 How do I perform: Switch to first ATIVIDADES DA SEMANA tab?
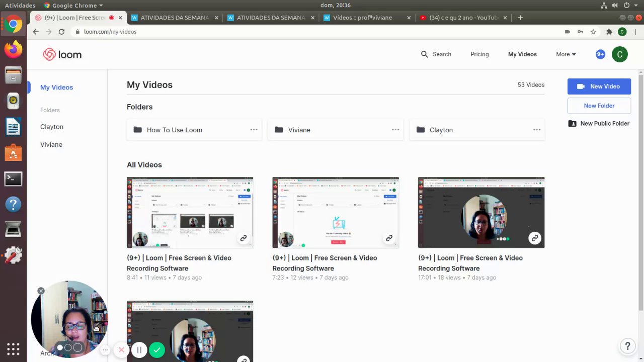point(175,18)
